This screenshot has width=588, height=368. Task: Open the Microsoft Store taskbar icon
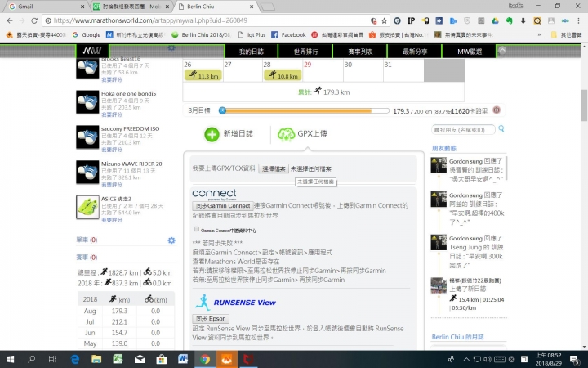(162, 359)
